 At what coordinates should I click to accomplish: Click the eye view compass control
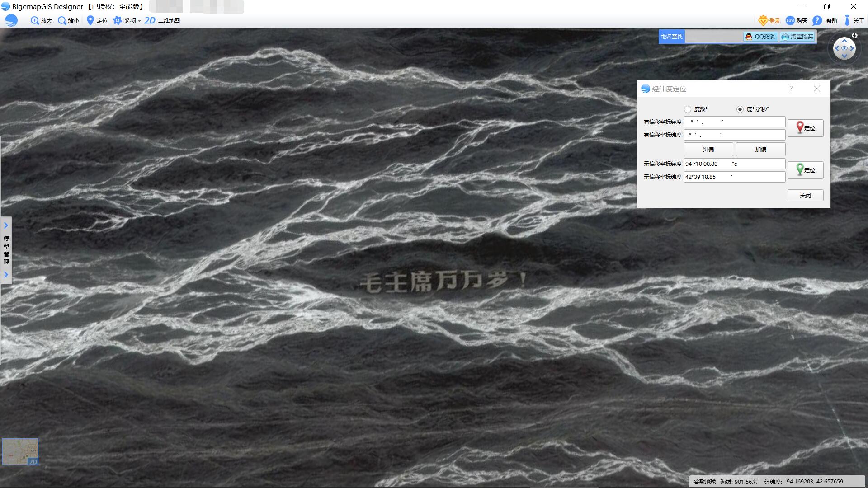(x=844, y=48)
